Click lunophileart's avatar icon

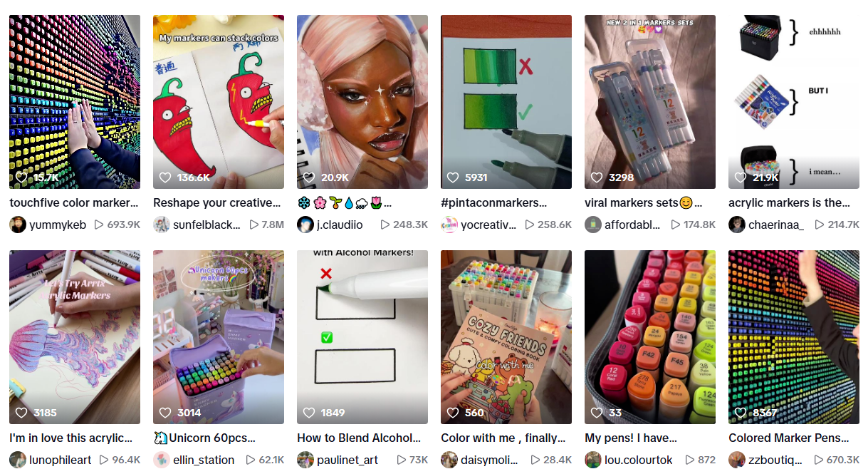click(18, 460)
